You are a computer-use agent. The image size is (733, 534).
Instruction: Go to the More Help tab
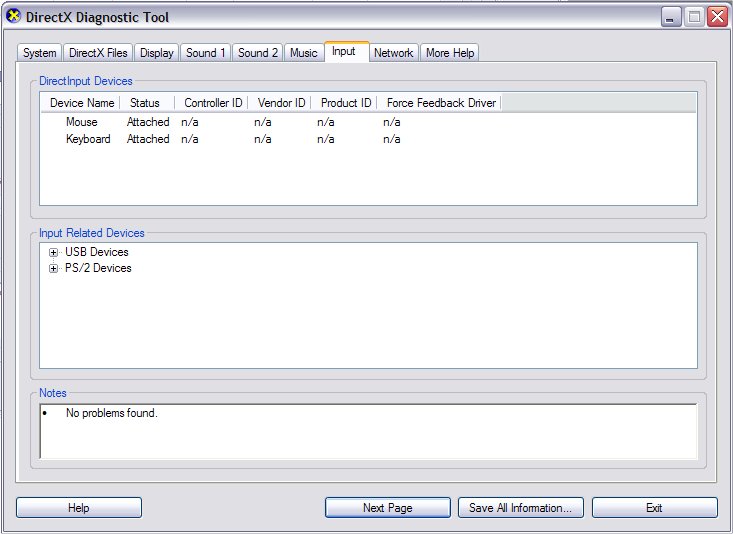[450, 53]
